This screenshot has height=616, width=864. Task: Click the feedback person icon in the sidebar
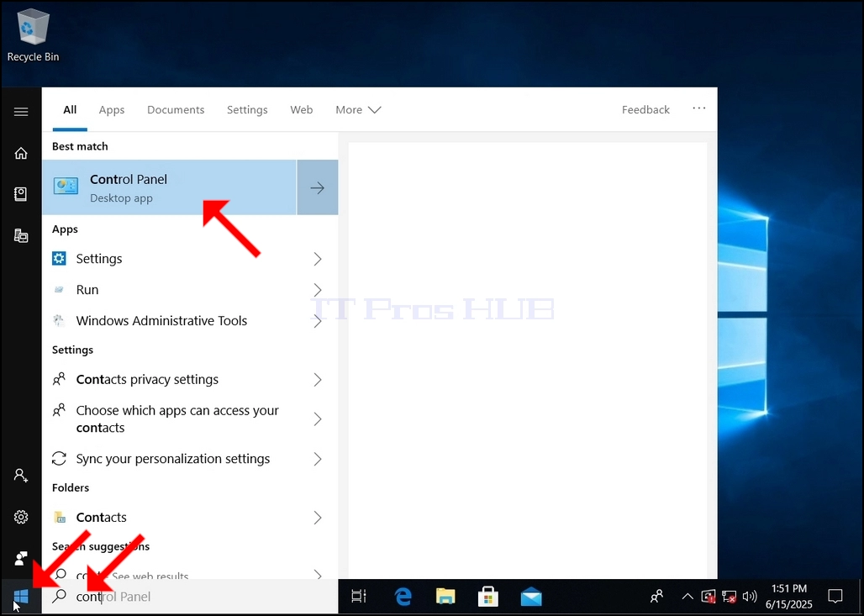pos(21,558)
